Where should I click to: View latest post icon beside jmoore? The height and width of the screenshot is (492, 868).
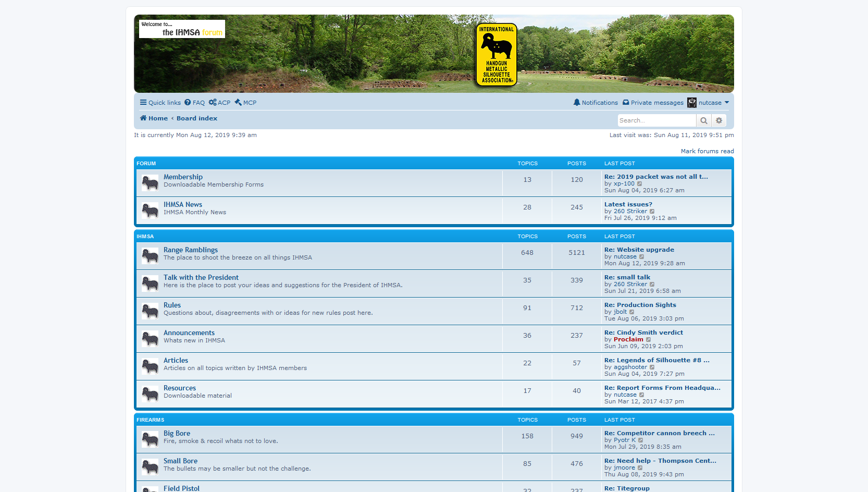(x=640, y=468)
